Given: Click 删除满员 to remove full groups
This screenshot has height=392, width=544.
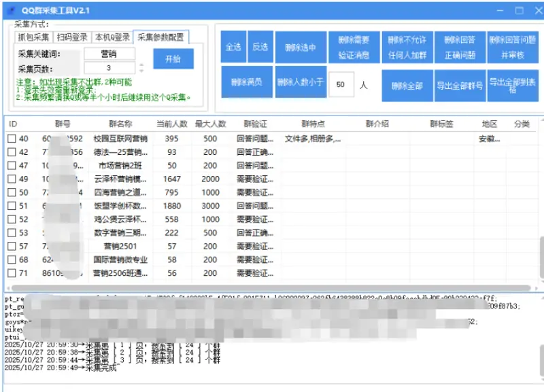Looking at the screenshot, I should coord(248,83).
